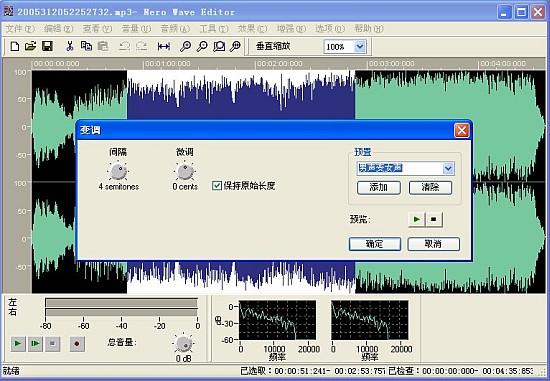
Task: Open the 音频(A) menu
Action: [x=175, y=28]
